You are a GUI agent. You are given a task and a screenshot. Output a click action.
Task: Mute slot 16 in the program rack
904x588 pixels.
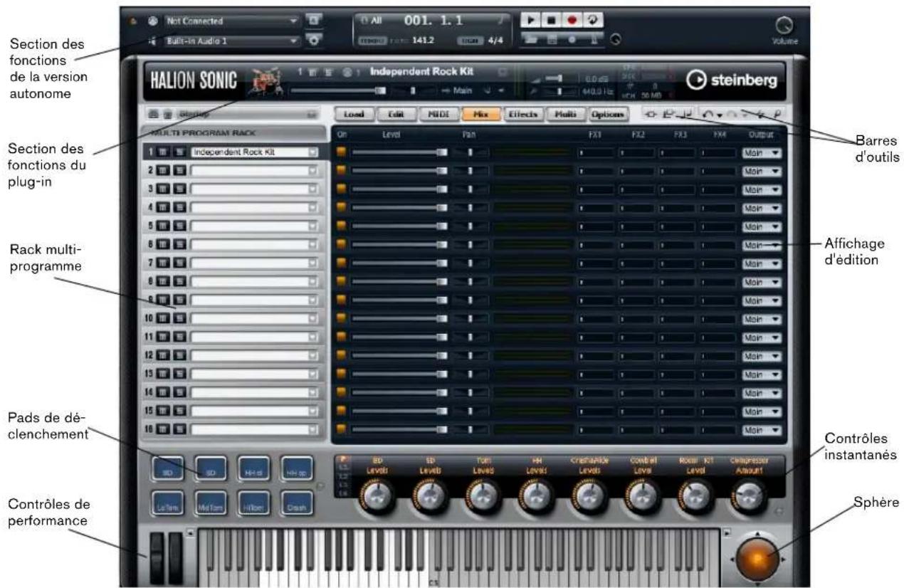tap(163, 429)
